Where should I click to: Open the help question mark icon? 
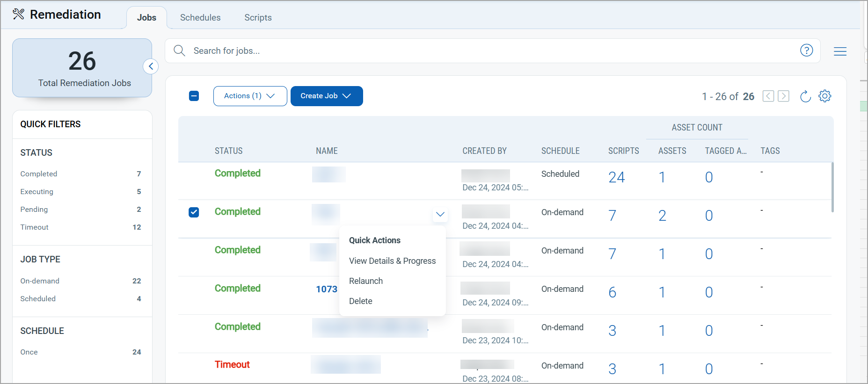[807, 50]
